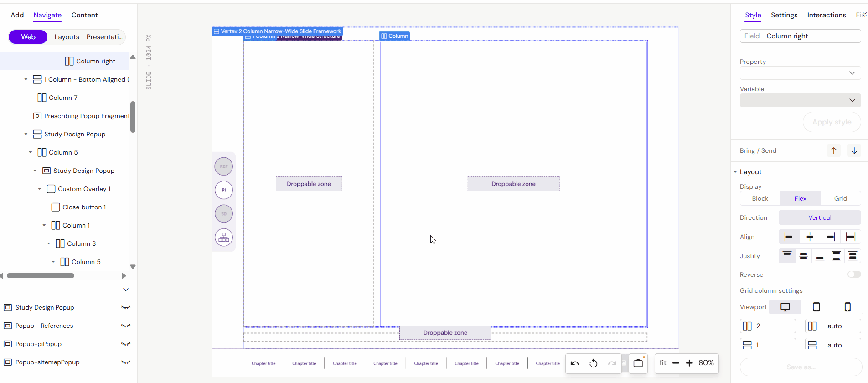The width and height of the screenshot is (868, 383).
Task: Set justify to space-between icon
Action: 836,256
